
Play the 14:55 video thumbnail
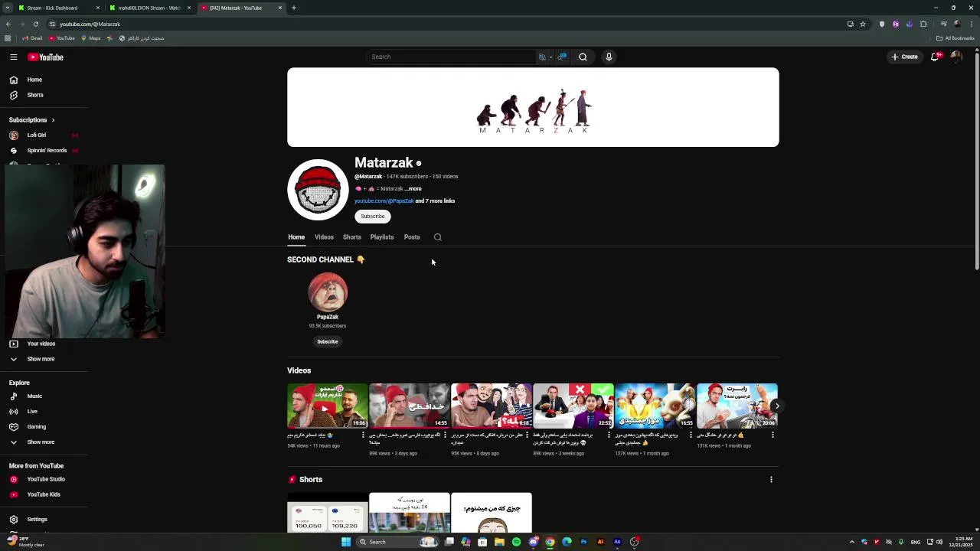tap(409, 406)
